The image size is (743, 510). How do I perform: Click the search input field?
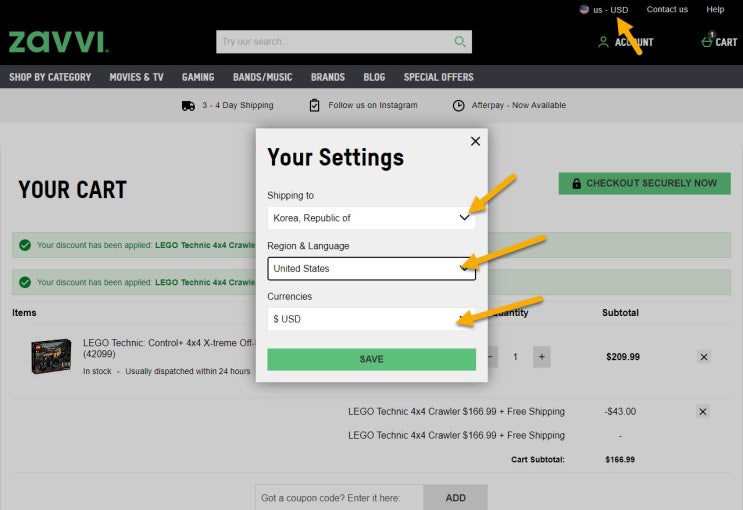(x=335, y=42)
